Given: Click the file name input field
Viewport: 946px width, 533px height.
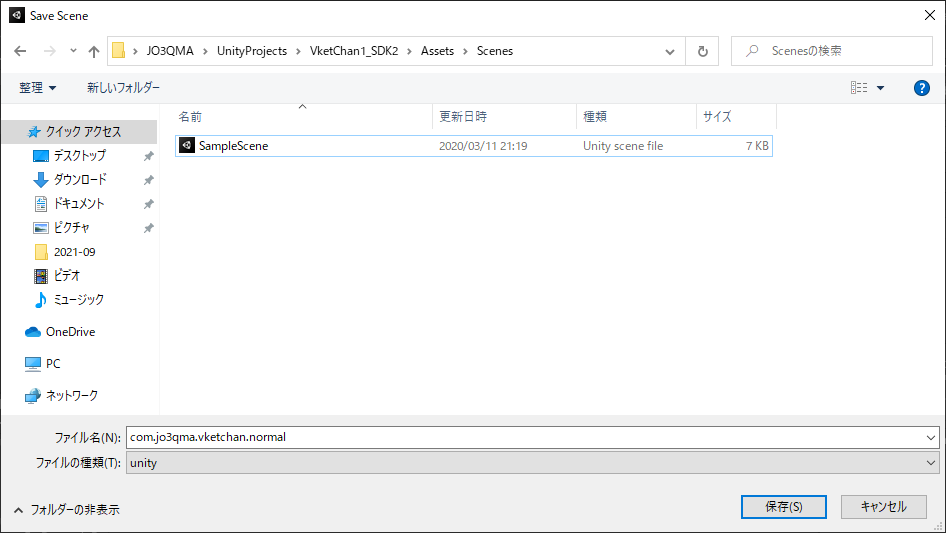Looking at the screenshot, I should (x=524, y=437).
